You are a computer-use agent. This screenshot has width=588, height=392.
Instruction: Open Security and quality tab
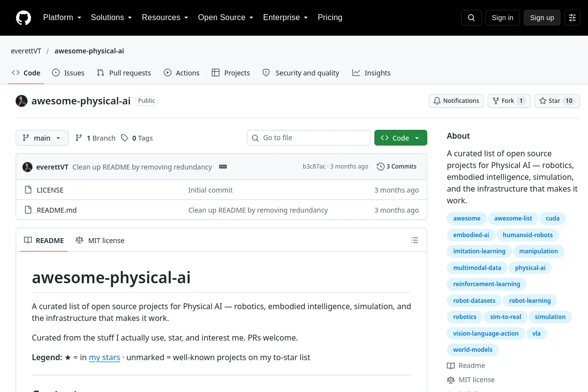point(301,73)
